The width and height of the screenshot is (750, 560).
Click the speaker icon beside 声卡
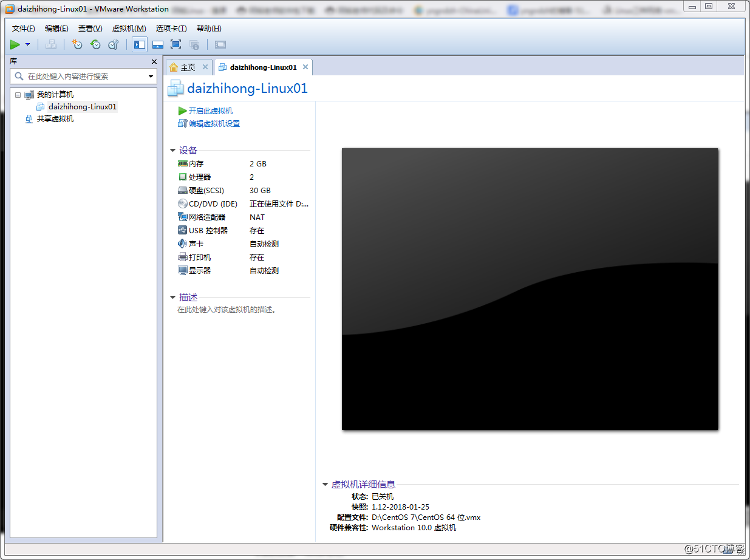coord(183,244)
